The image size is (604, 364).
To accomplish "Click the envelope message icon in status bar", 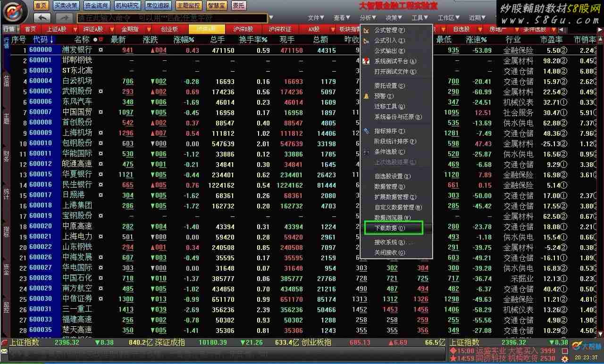I will click(x=4, y=351).
